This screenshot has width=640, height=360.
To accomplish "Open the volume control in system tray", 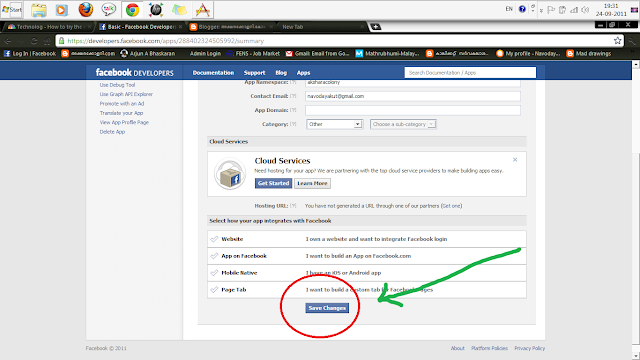I will [x=585, y=9].
